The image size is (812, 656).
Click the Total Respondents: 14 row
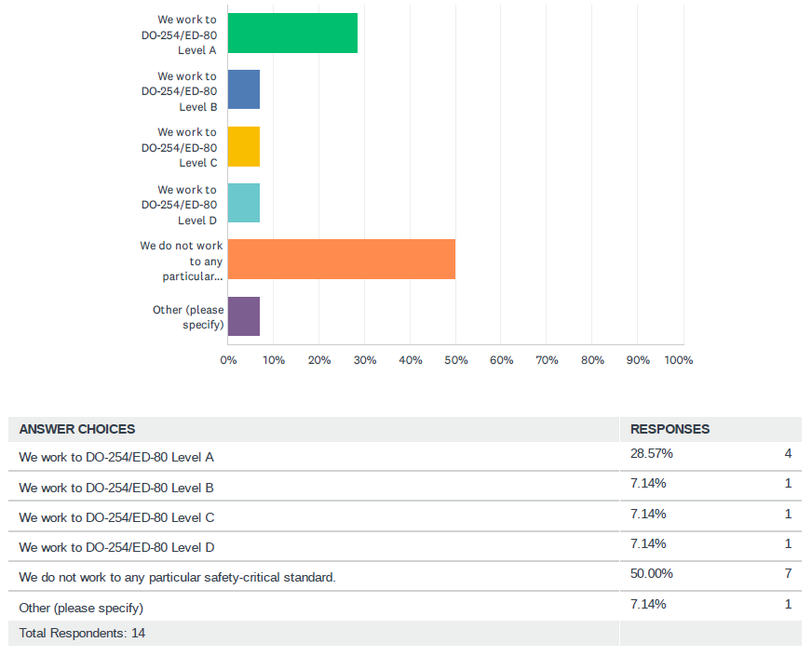pos(82,634)
